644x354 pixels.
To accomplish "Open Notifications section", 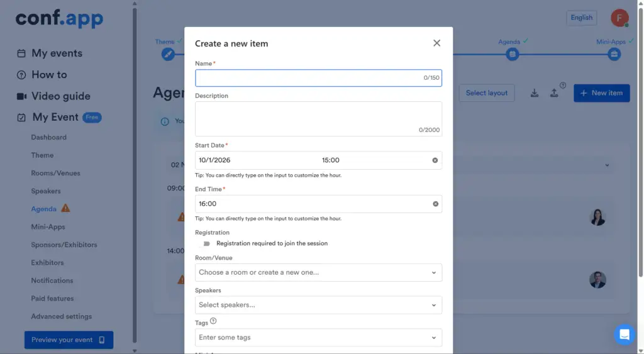I will pos(52,280).
